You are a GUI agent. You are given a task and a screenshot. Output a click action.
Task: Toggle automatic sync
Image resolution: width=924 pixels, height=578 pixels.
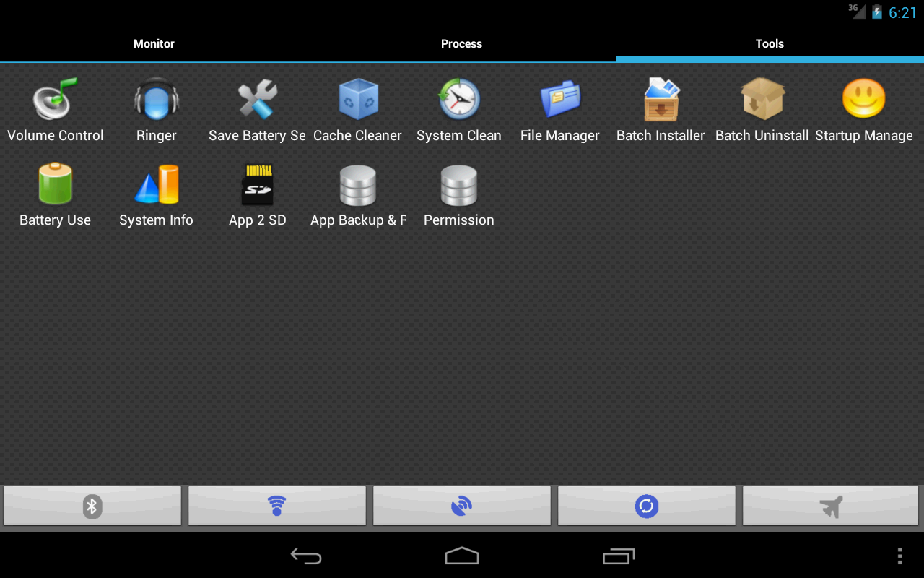(x=646, y=506)
